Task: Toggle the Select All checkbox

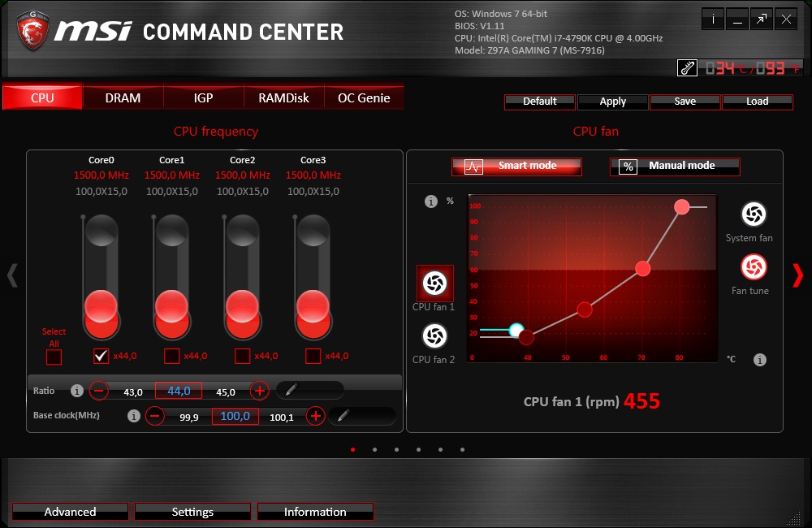Action: pos(54,357)
